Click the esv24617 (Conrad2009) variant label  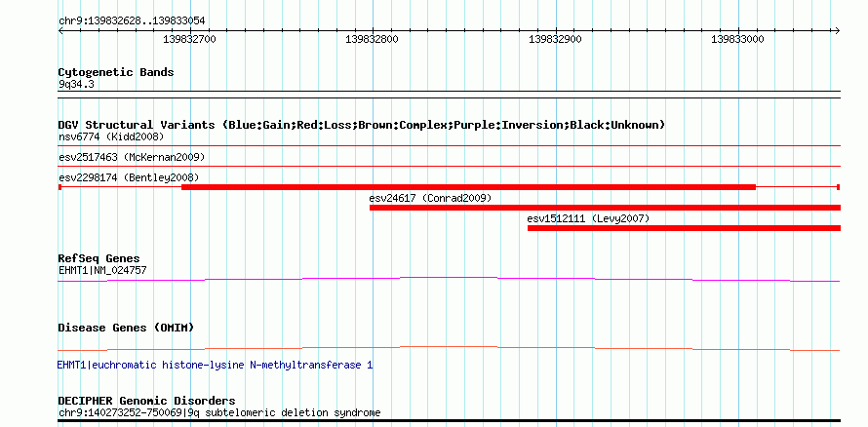click(x=430, y=198)
